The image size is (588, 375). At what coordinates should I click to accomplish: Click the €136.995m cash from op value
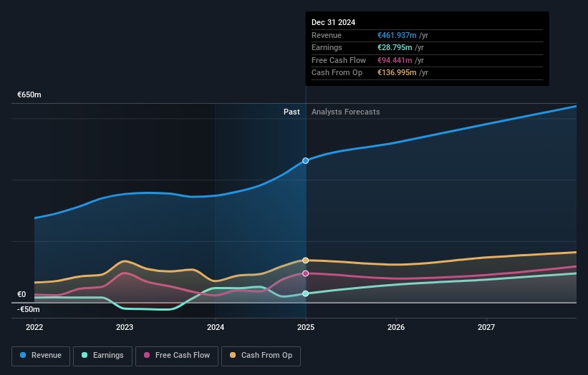click(397, 73)
